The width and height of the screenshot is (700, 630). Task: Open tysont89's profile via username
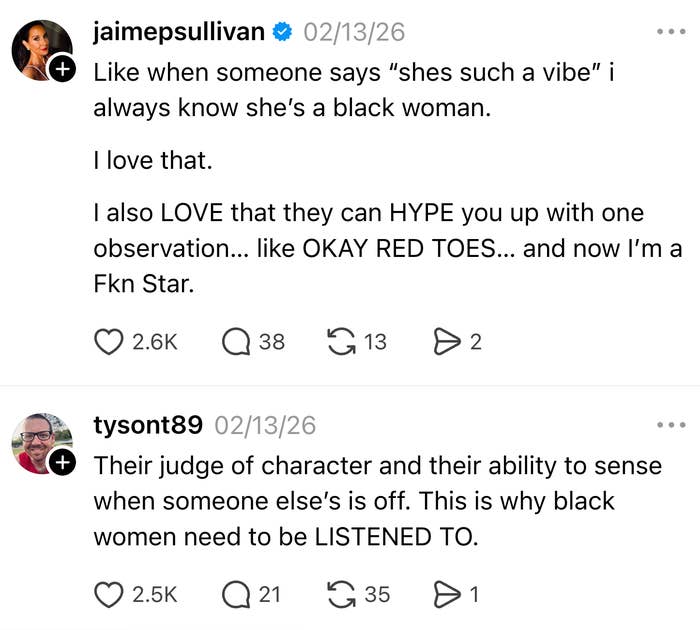148,425
